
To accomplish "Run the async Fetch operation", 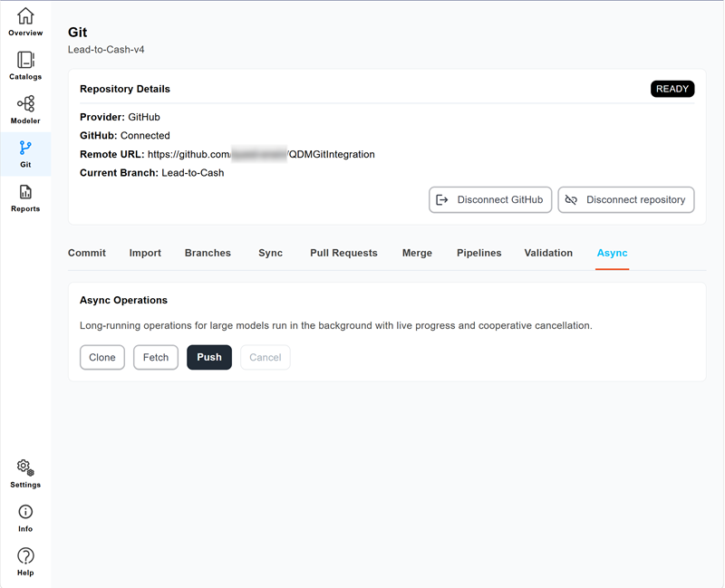I will [156, 357].
